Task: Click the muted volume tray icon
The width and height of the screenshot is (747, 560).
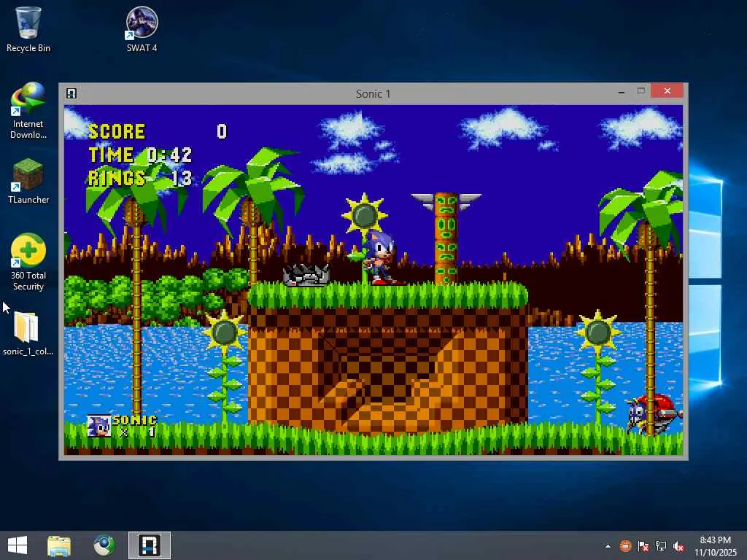Action: click(678, 546)
